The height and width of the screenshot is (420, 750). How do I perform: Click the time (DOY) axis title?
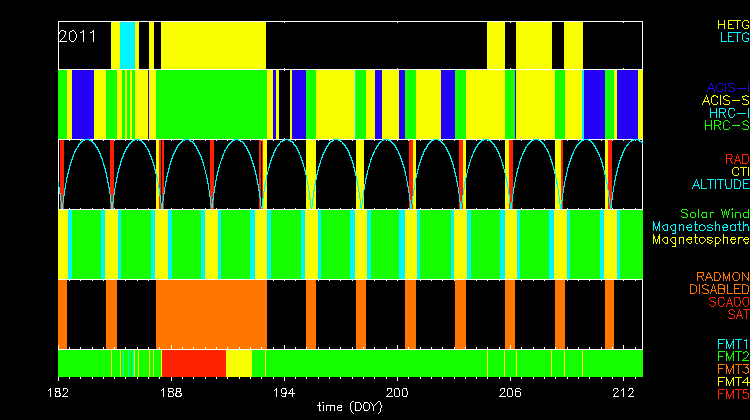[x=350, y=407]
